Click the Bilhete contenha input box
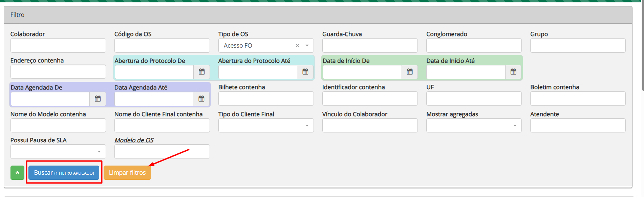This screenshot has width=644, height=197. click(266, 99)
